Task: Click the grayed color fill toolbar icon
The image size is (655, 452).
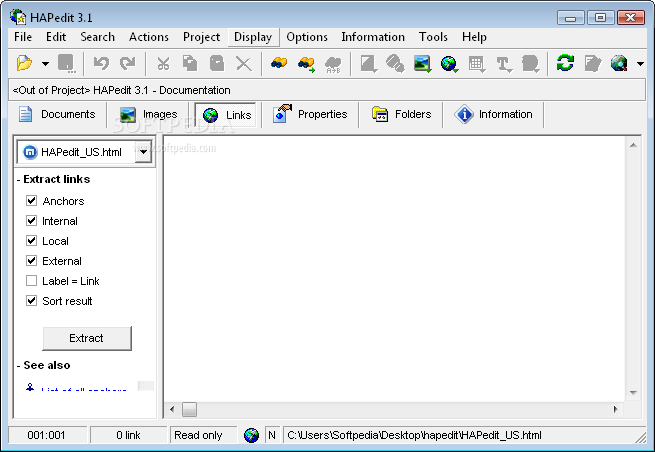Action: (x=369, y=64)
